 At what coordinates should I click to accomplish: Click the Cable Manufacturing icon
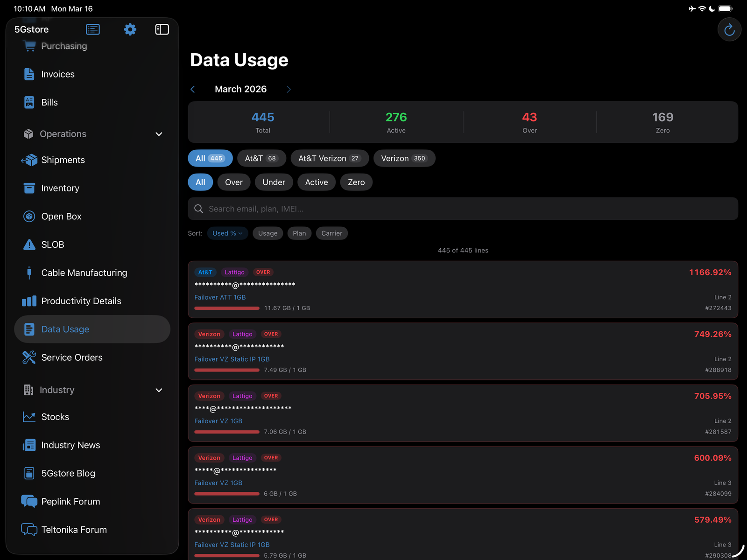(x=29, y=273)
